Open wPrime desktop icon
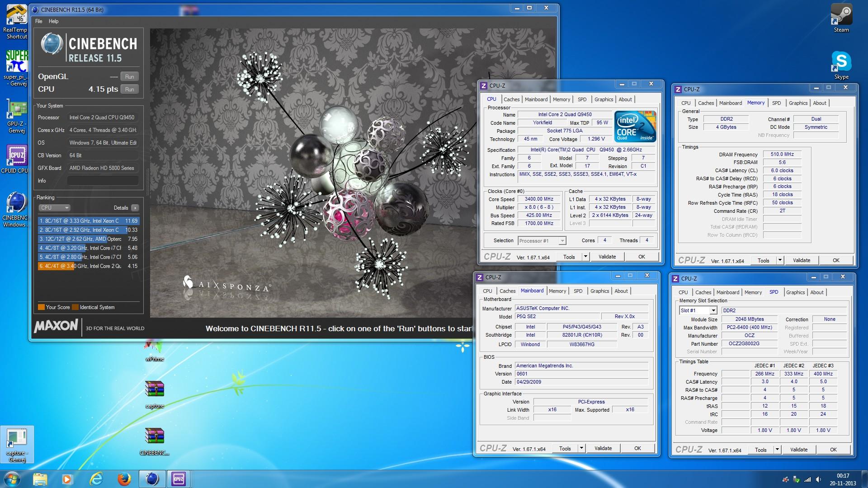 tap(155, 351)
